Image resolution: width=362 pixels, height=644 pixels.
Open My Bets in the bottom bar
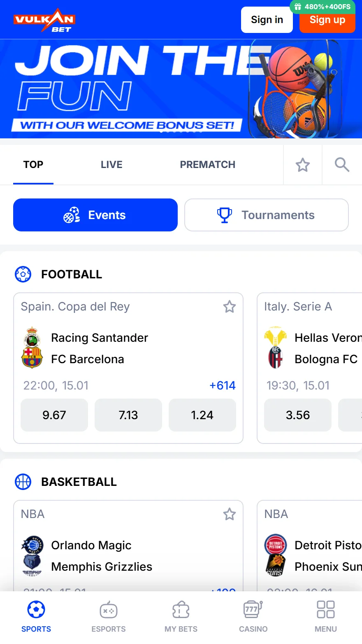(181, 616)
